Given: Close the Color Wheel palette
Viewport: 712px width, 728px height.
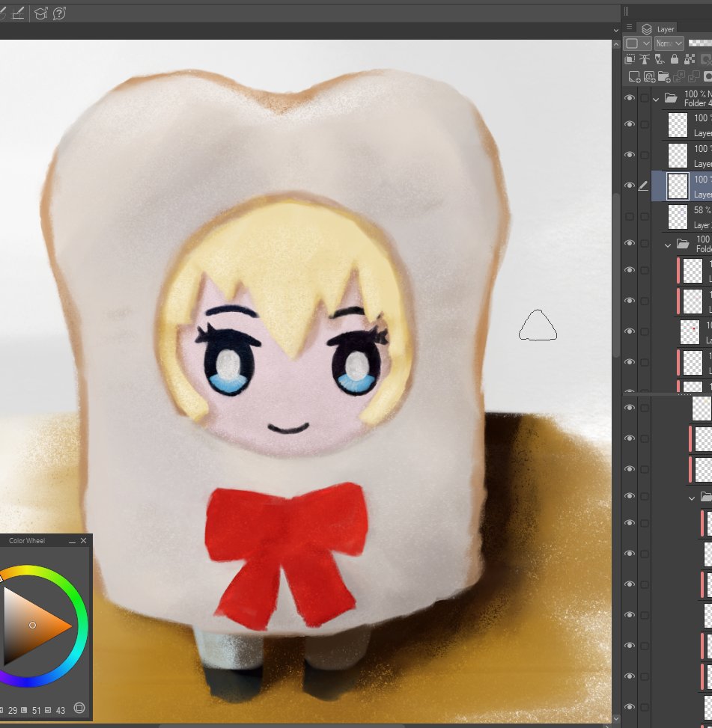Looking at the screenshot, I should point(84,540).
